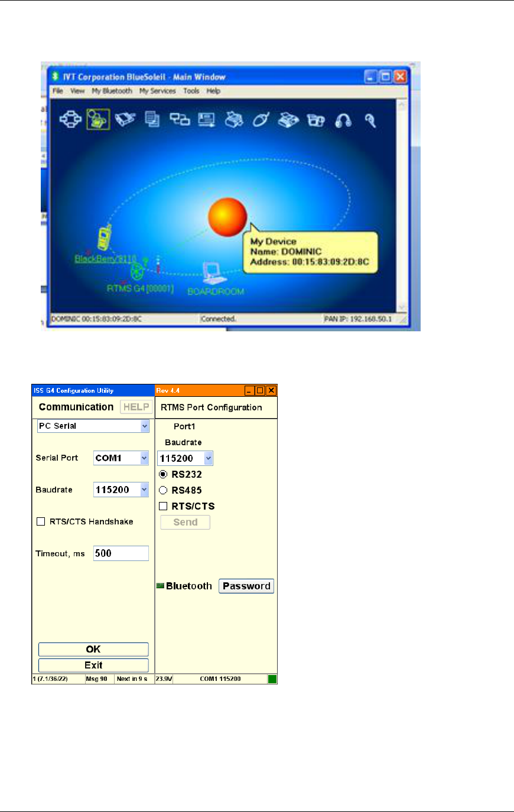This screenshot has width=514, height=812.
Task: Click the highlighted Dial-up Networking service icon
Action: [98, 119]
